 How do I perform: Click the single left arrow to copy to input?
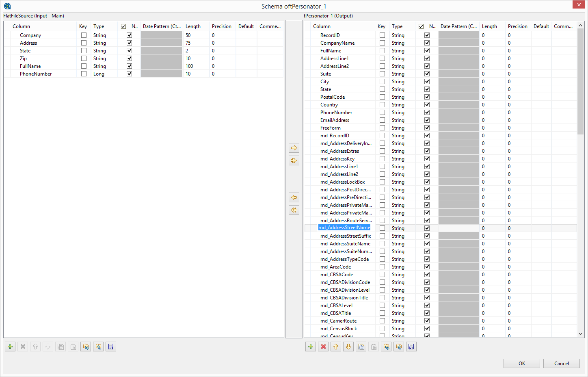click(294, 197)
